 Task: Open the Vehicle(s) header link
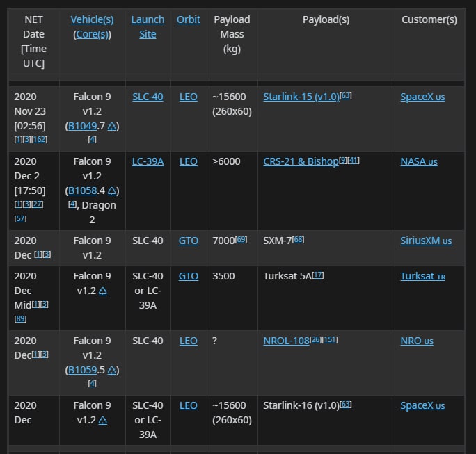pos(92,19)
